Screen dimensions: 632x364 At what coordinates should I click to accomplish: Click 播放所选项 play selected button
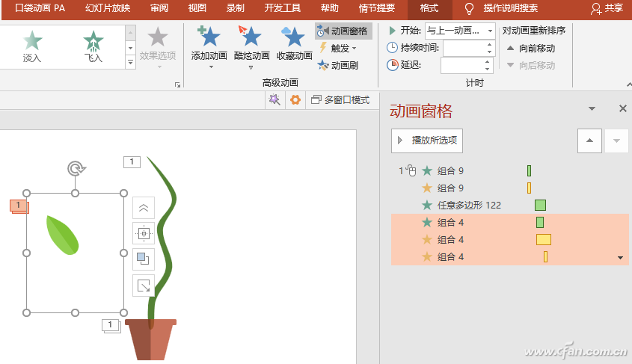tap(427, 141)
